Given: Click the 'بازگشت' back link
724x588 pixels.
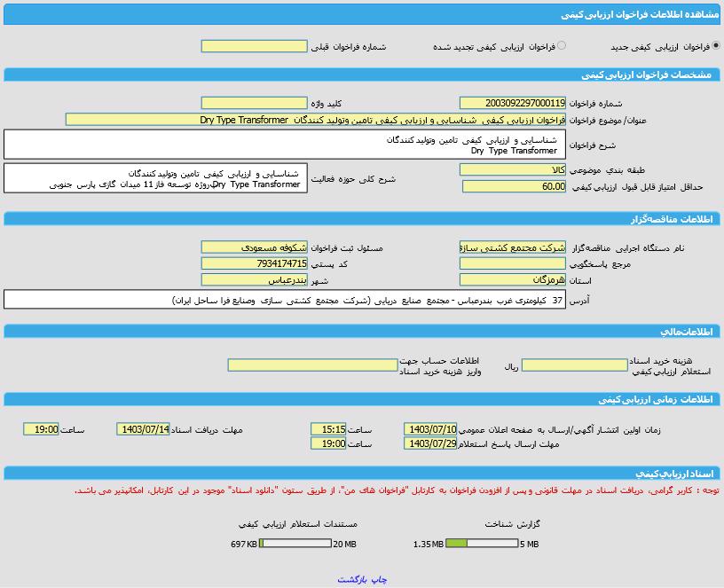Looking at the screenshot, I should pyautogui.click(x=351, y=579).
